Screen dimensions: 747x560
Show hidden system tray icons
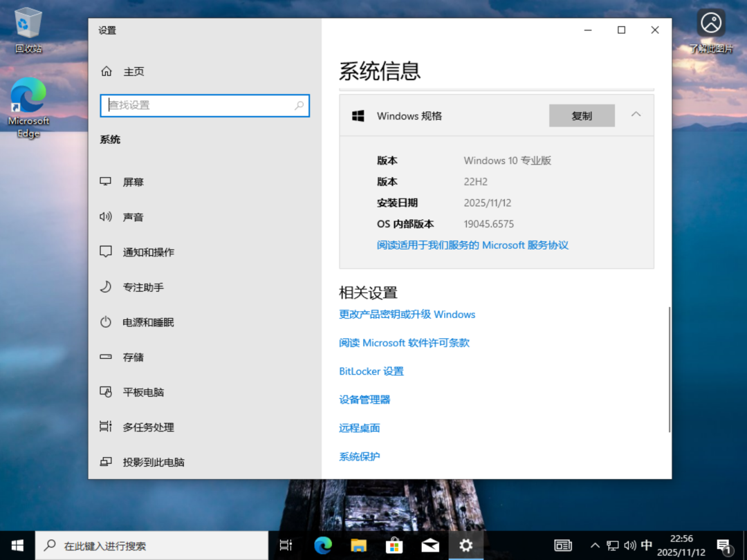pos(595,545)
